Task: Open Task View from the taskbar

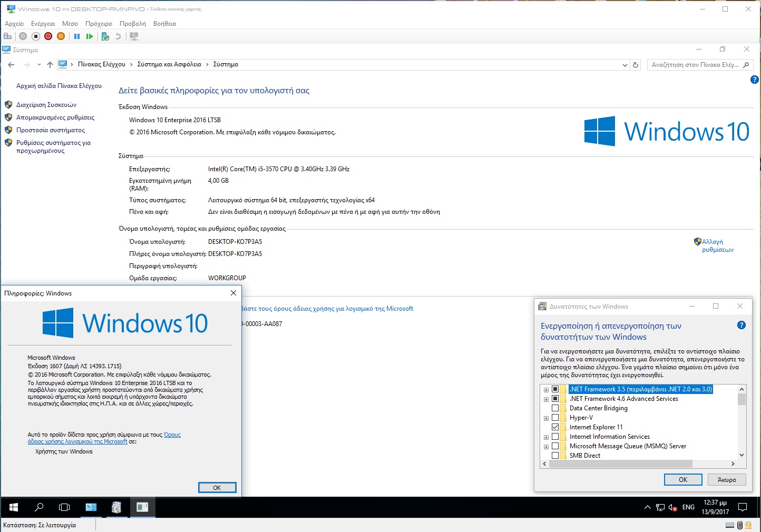Action: [x=64, y=507]
